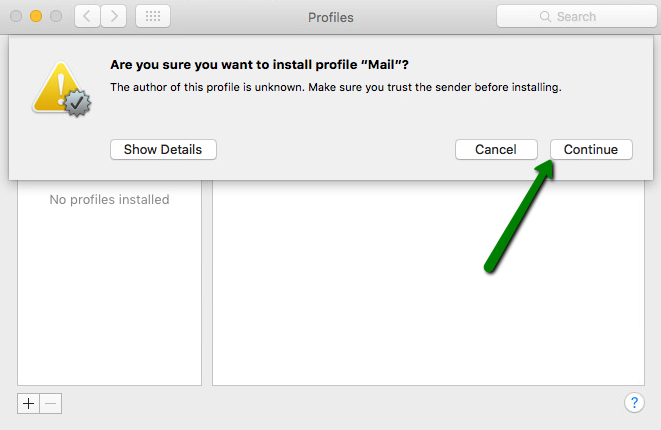This screenshot has height=430, width=661.
Task: Minimize the window with yellow button
Action: click(36, 16)
